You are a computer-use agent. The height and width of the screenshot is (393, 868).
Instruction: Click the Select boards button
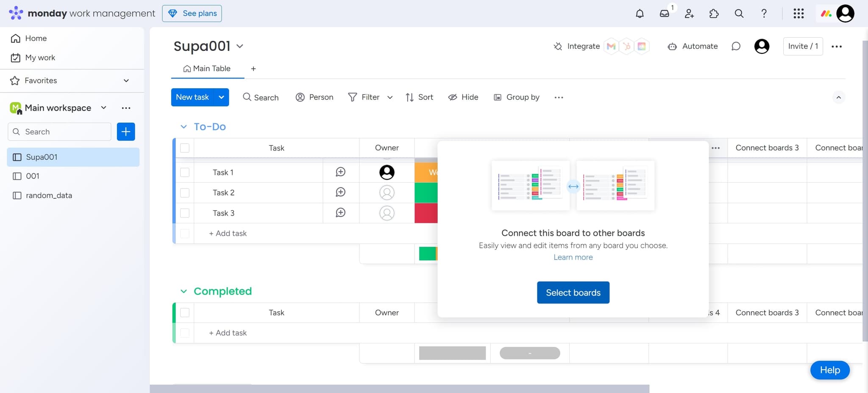click(573, 292)
